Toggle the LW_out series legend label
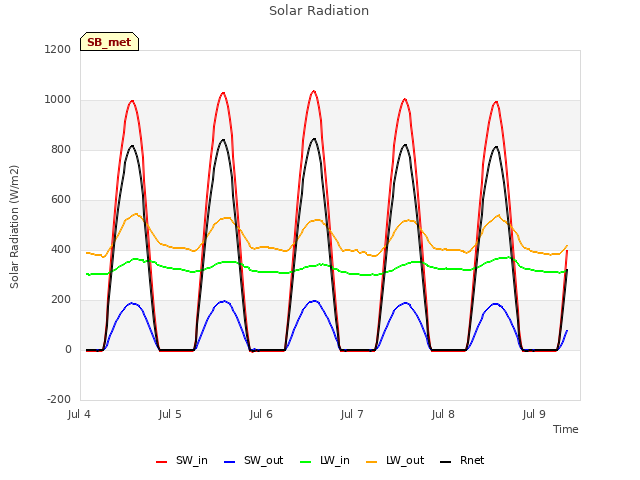Screen dimensions: 640x480 coord(405,460)
